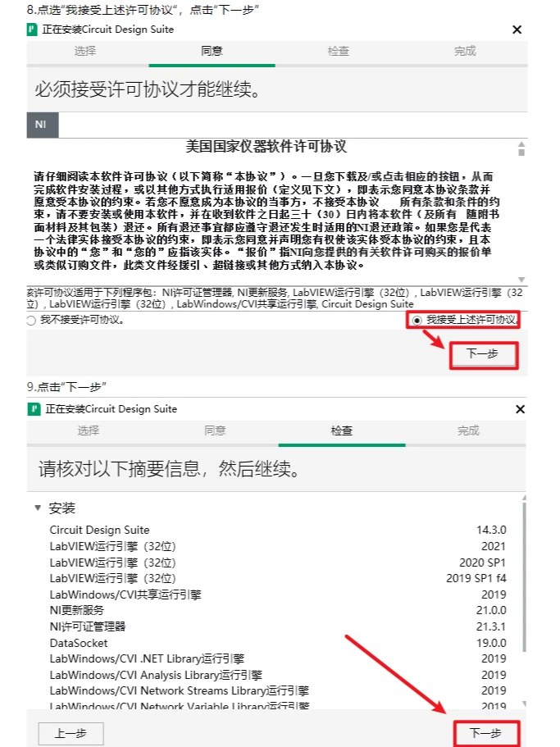The width and height of the screenshot is (560, 747).
Task: Open 检查 tab in license agreement window
Action: [x=339, y=51]
